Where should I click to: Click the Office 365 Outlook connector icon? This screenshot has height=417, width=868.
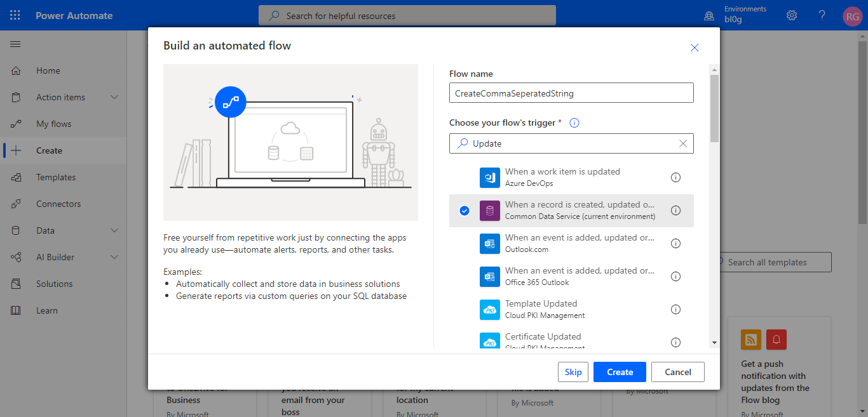coord(489,276)
